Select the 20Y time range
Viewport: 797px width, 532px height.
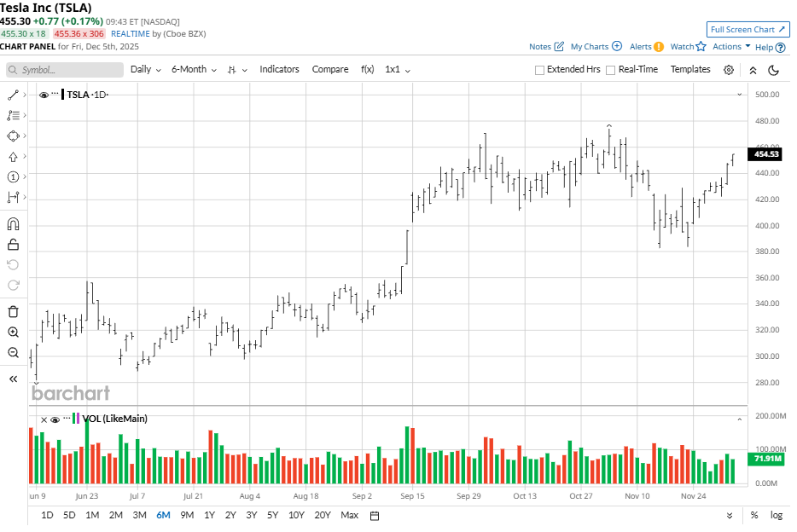[323, 515]
